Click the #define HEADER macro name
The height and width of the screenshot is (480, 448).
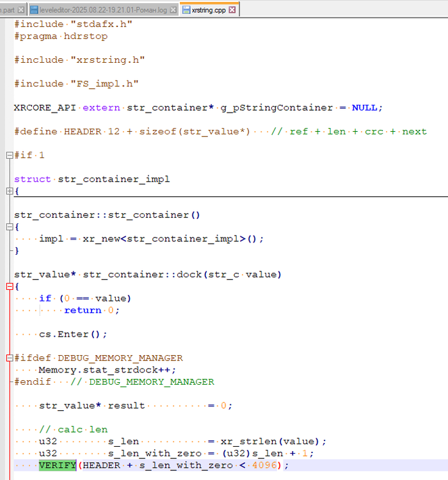(x=83, y=132)
